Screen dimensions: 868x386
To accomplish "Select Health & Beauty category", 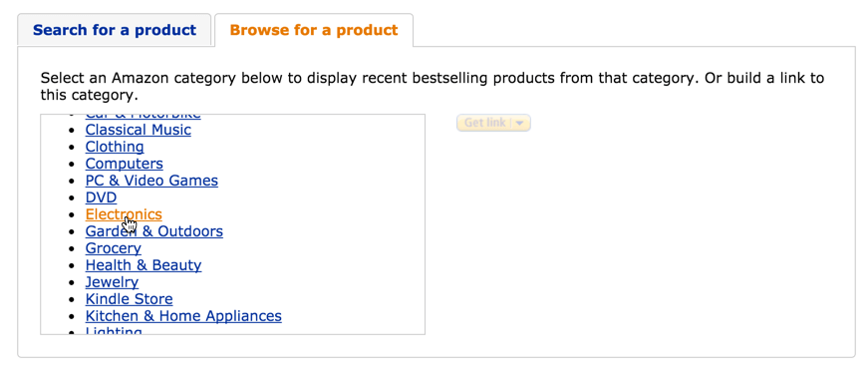I will pos(144,265).
